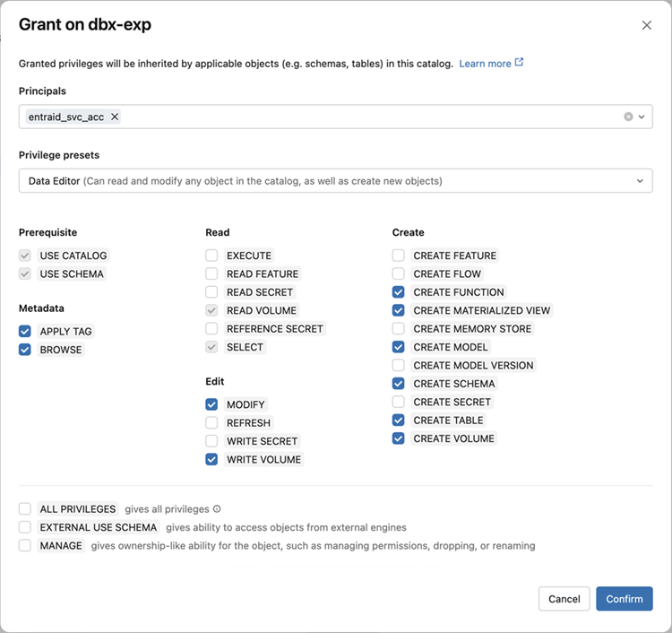The height and width of the screenshot is (633, 672).
Task: Enable the READ FEATURE checkbox
Action: [x=211, y=273]
